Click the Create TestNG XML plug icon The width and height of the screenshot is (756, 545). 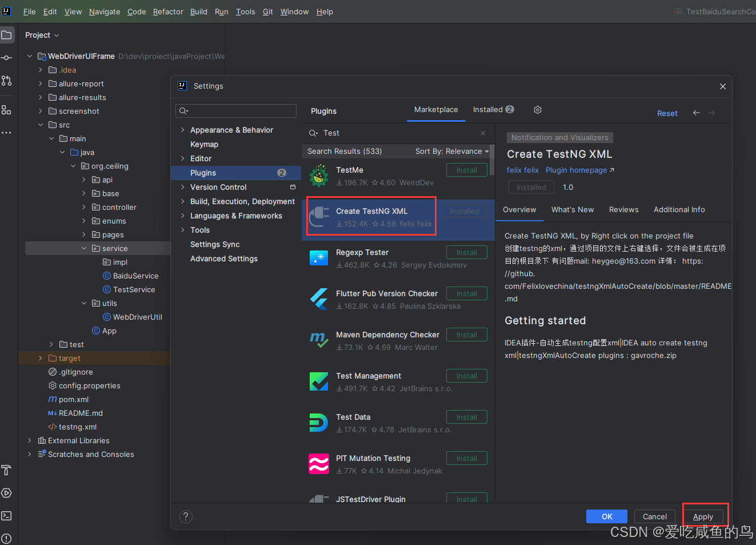point(319,217)
